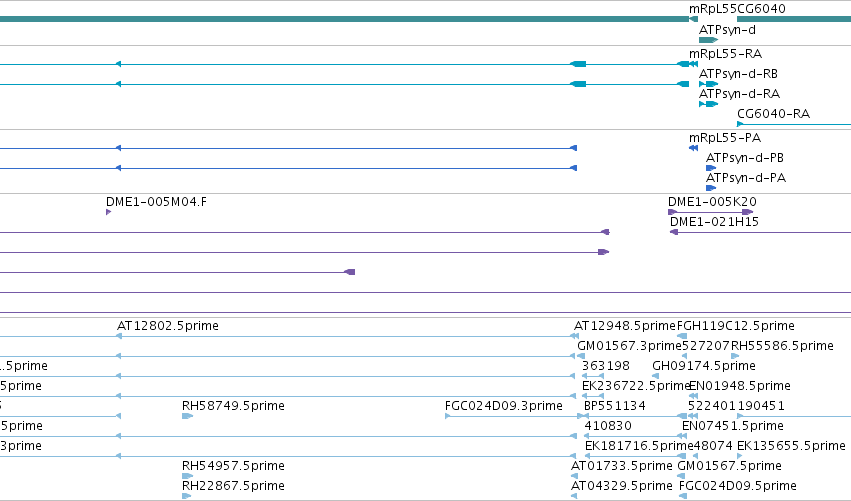Select the AT04329.5prime label
This screenshot has height=501, width=851.
point(621,486)
